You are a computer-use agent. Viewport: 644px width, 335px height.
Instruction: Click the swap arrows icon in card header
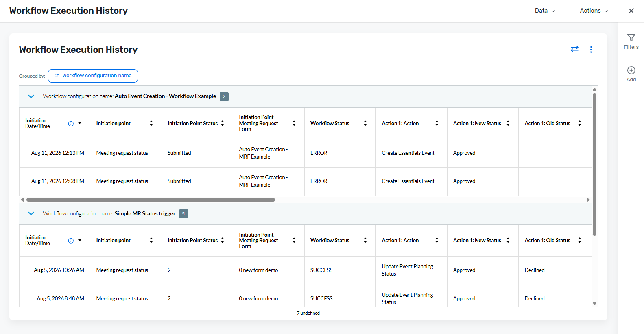tap(574, 49)
